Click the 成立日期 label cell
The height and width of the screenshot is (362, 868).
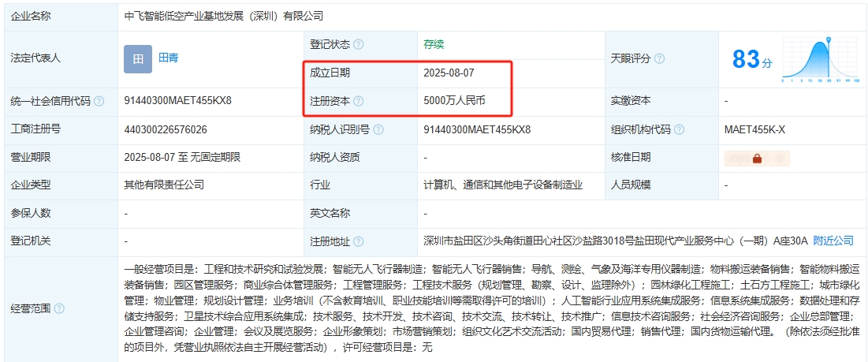pyautogui.click(x=360, y=73)
